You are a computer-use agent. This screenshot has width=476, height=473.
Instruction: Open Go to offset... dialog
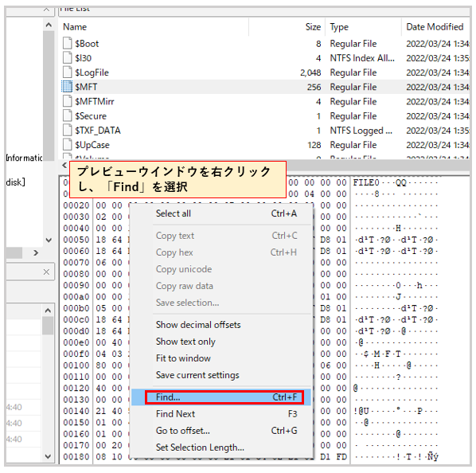click(221, 431)
